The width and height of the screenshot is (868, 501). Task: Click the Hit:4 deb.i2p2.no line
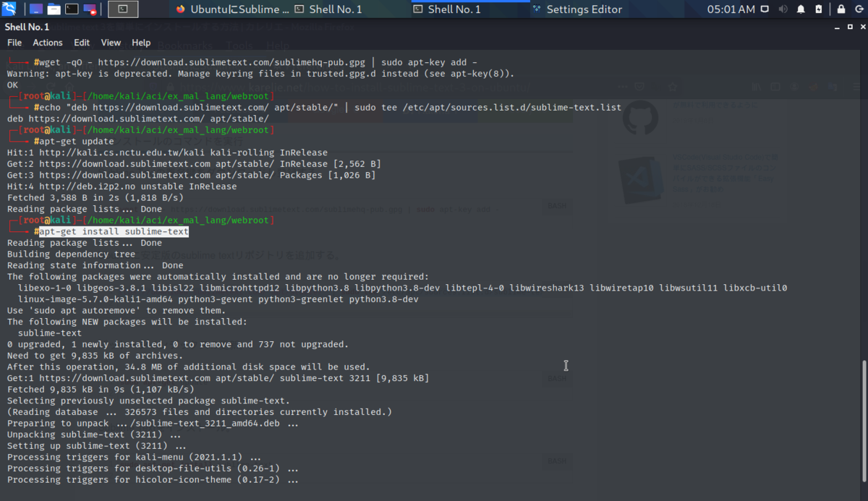point(122,187)
